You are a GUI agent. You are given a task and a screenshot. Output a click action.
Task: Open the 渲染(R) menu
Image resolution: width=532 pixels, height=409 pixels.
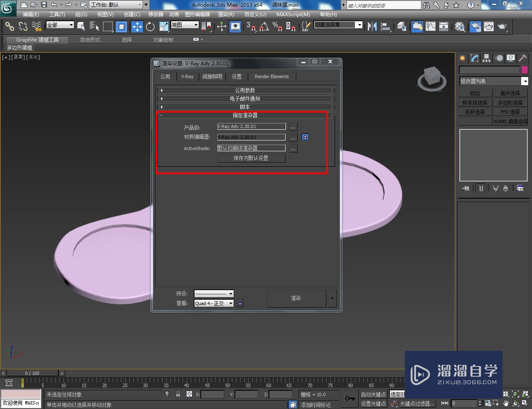tap(226, 14)
